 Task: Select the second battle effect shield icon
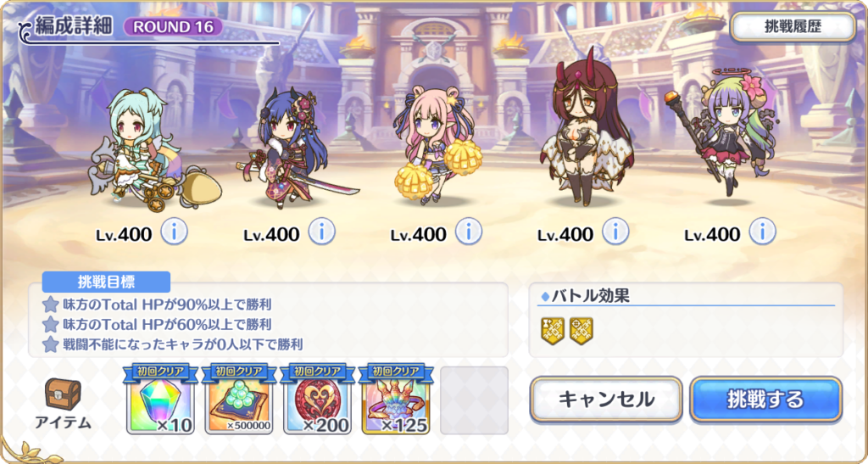[581, 331]
